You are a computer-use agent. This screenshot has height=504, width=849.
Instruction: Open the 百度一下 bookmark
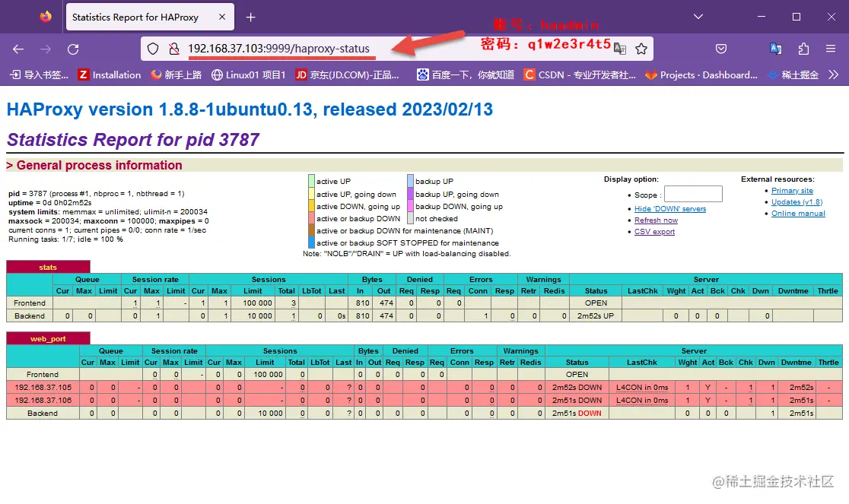466,74
